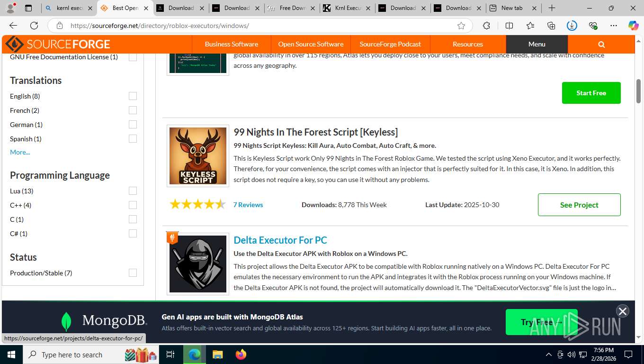Screen dimensions: 644x364
Task: Check the French (2) translation filter
Action: pyautogui.click(x=133, y=110)
